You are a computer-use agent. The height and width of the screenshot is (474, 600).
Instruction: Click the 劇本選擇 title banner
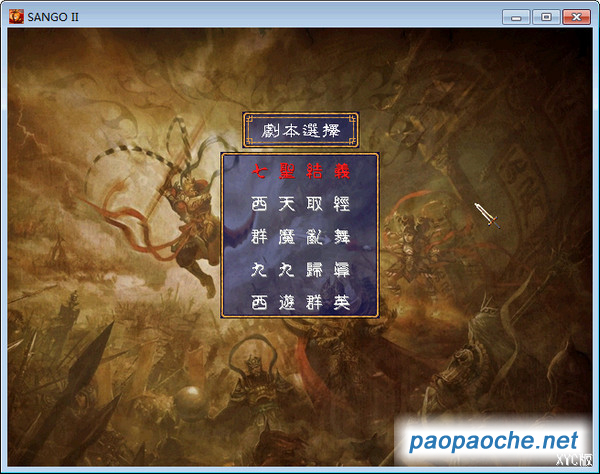(x=300, y=130)
